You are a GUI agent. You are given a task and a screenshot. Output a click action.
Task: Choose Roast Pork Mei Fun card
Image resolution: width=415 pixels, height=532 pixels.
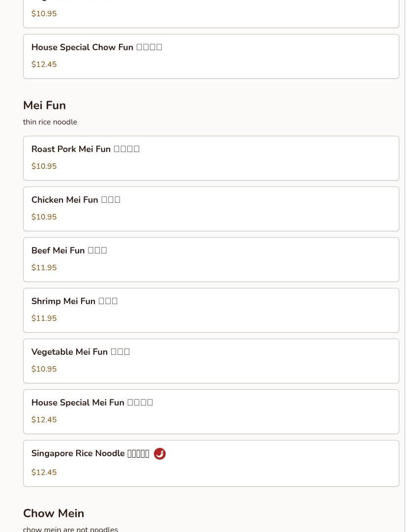[x=211, y=158]
